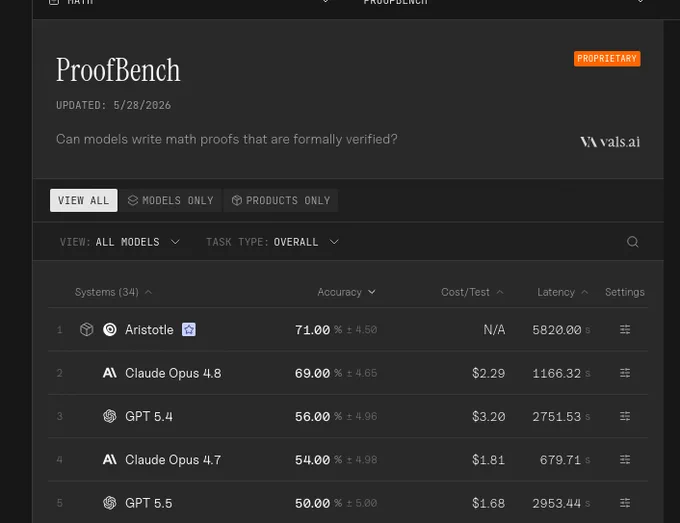Click the 69.00 accuracy value

pyautogui.click(x=312, y=373)
